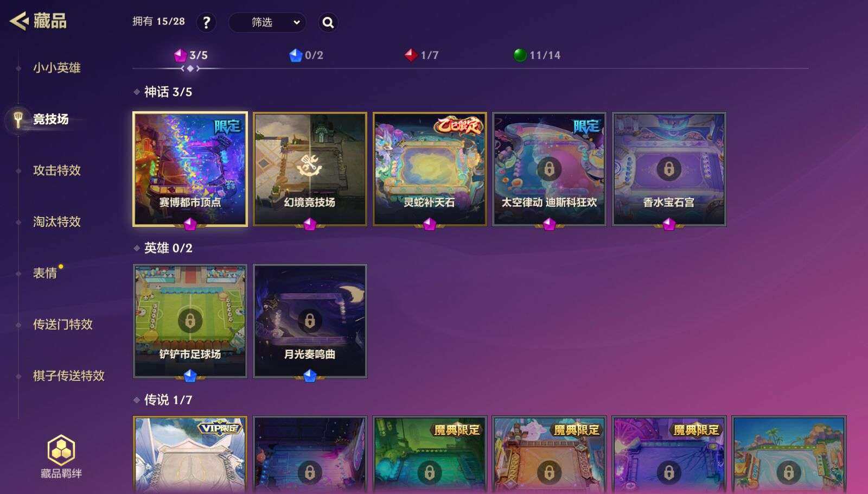This screenshot has width=868, height=494.
Task: Click the magnifier search icon
Action: tap(328, 23)
